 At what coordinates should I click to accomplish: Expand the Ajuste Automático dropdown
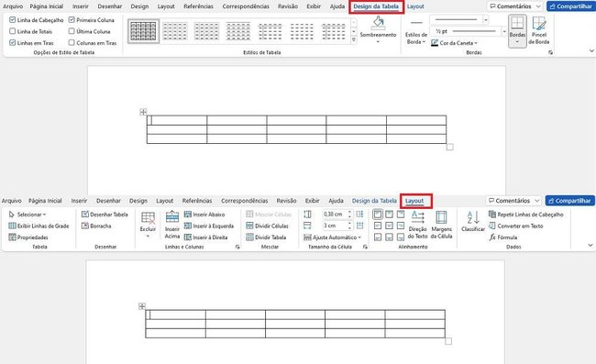coord(332,237)
